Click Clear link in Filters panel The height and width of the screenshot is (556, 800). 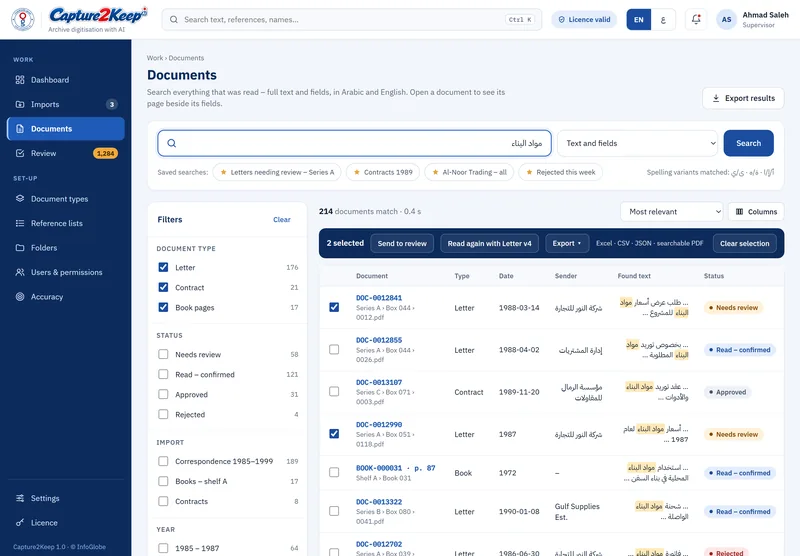[282, 219]
